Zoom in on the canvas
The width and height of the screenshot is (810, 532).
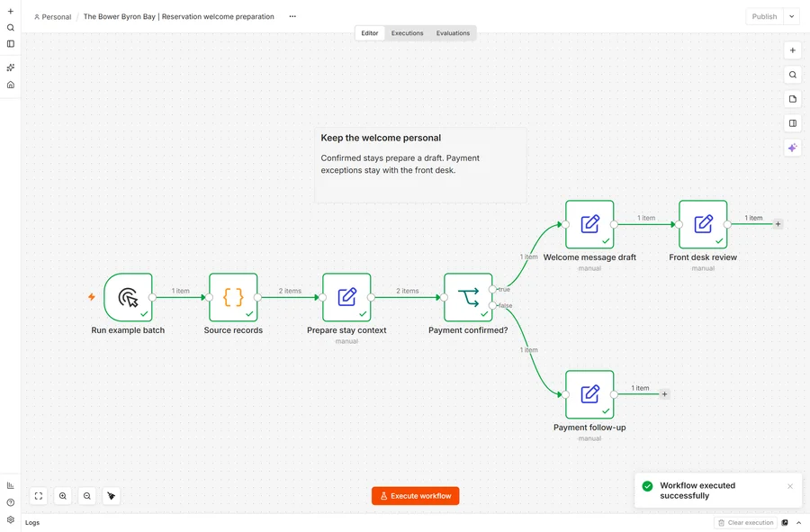(x=63, y=496)
